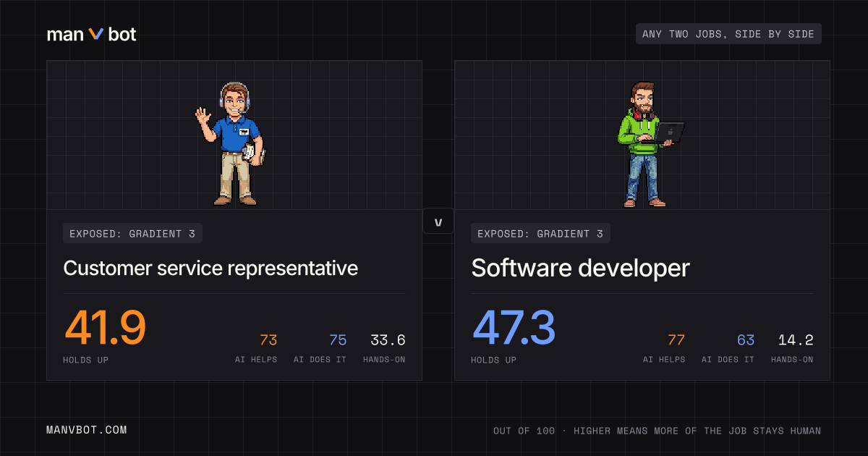868x456 pixels.
Task: Click the hands-on value 33.6
Action: point(388,340)
